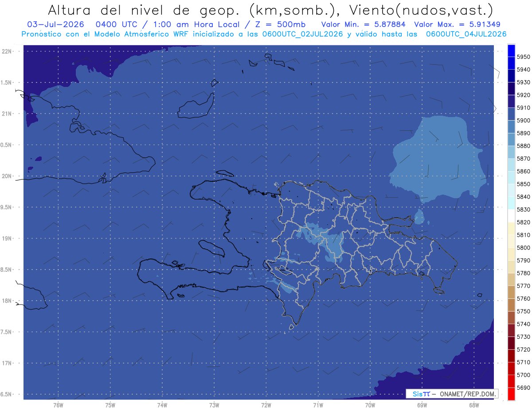Image resolution: width=532 pixels, height=411 pixels.
Task: Click the '5690' legend value
Action: pos(523,388)
